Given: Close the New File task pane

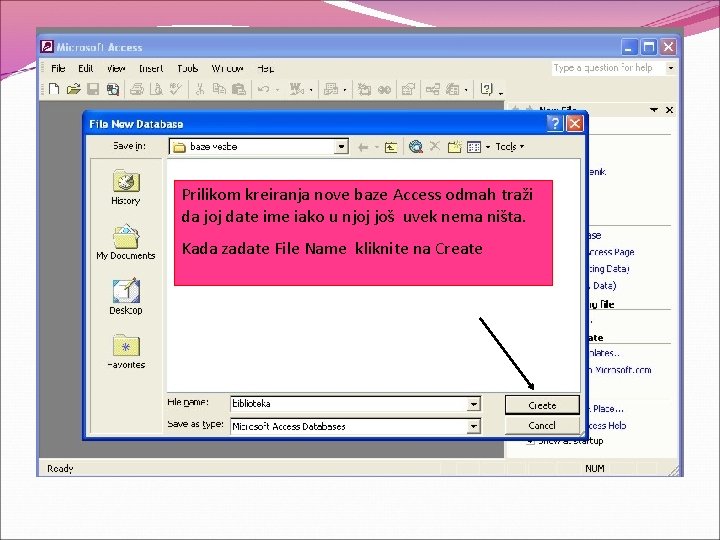Looking at the screenshot, I should 669,110.
